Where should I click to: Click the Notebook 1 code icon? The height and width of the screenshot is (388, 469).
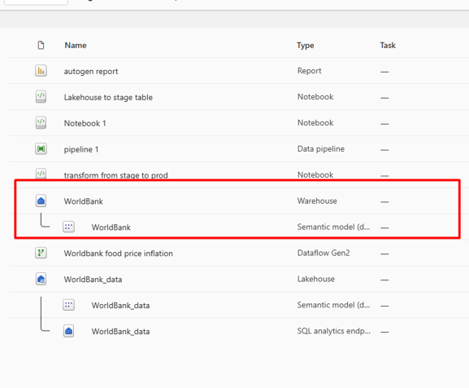41,123
